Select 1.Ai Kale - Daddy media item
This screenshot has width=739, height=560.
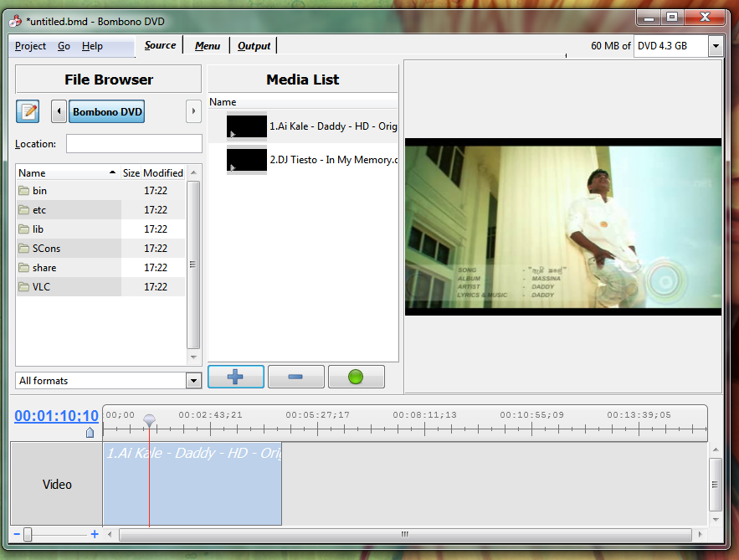pyautogui.click(x=303, y=126)
